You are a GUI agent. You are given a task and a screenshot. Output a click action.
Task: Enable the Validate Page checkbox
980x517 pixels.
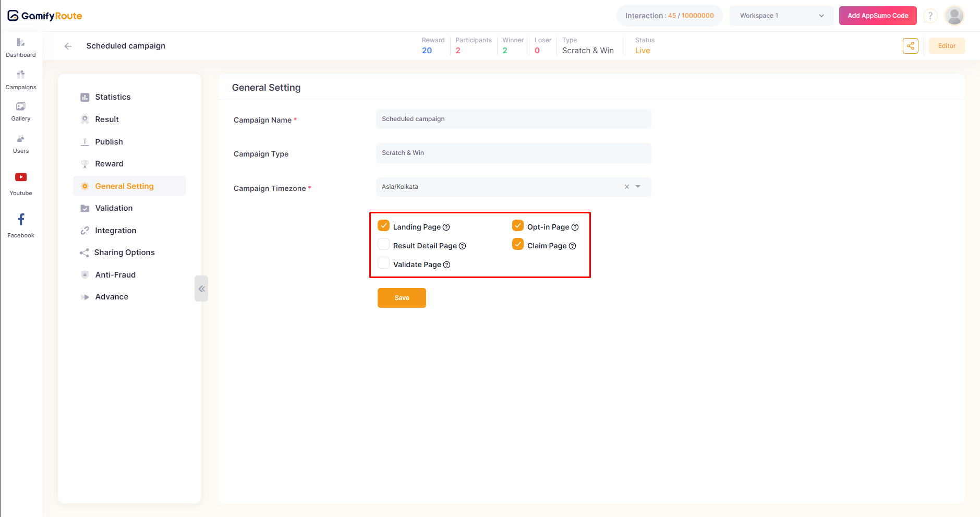(x=384, y=263)
